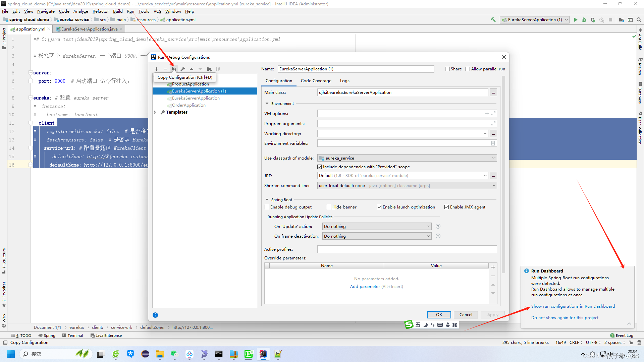The width and height of the screenshot is (644, 362).
Task: Open search everywhere magnifier icon
Action: point(639,20)
